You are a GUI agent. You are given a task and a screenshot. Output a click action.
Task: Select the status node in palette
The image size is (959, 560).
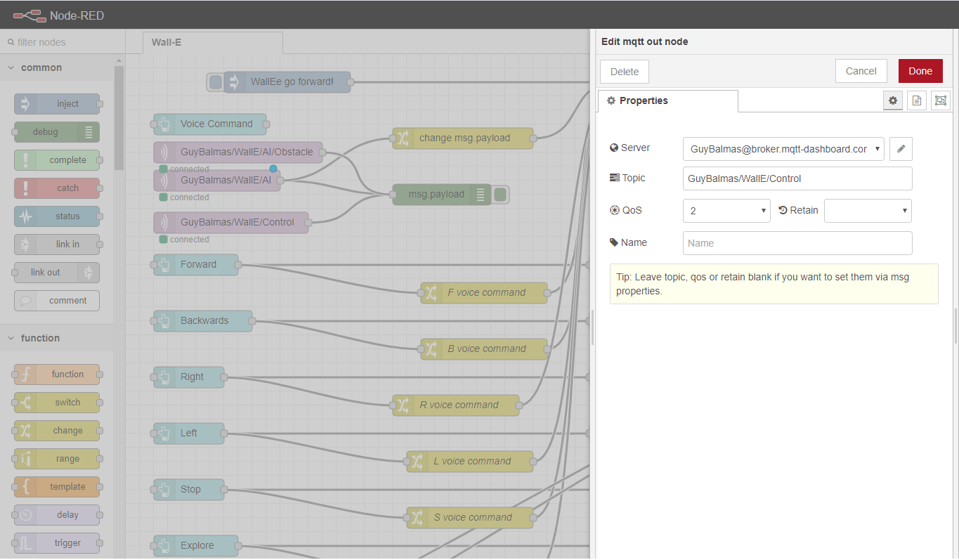pos(57,216)
